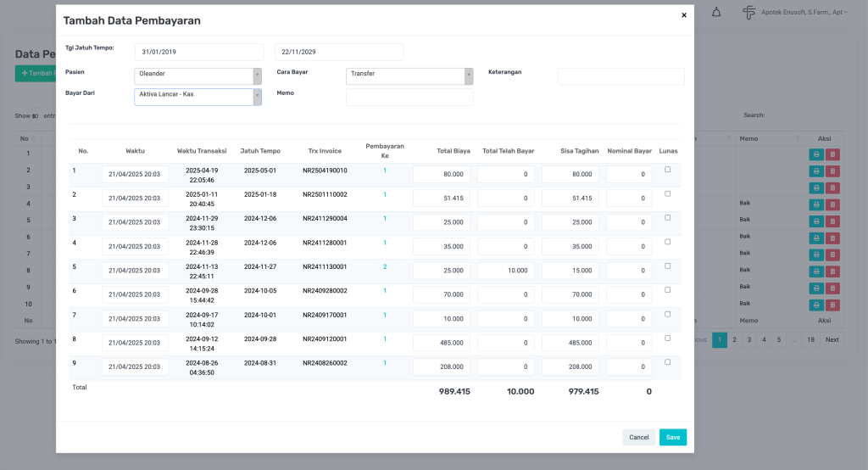Click the notification bell icon

pyautogui.click(x=716, y=12)
